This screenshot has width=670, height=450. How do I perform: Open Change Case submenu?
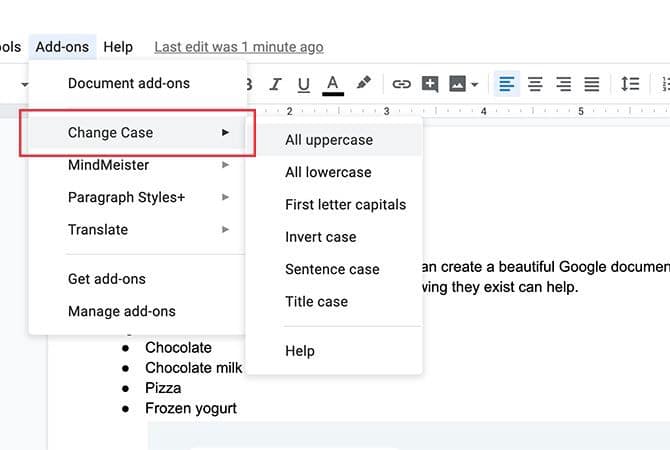click(138, 132)
